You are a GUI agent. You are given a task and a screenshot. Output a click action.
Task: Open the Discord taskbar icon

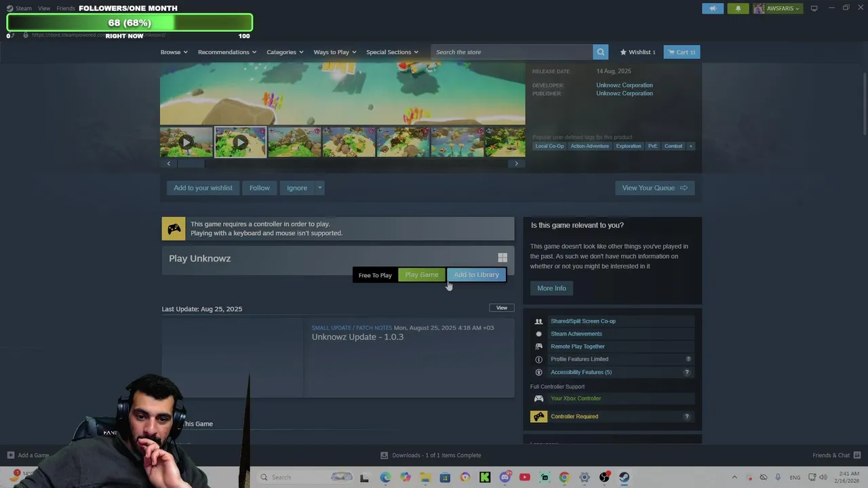tap(505, 477)
